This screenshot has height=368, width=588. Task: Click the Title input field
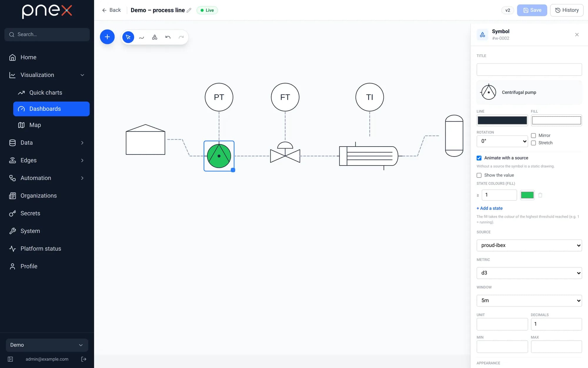tap(529, 69)
